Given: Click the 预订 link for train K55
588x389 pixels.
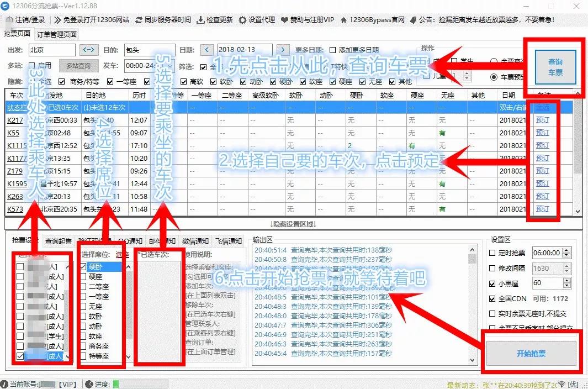Looking at the screenshot, I should click(x=542, y=133).
